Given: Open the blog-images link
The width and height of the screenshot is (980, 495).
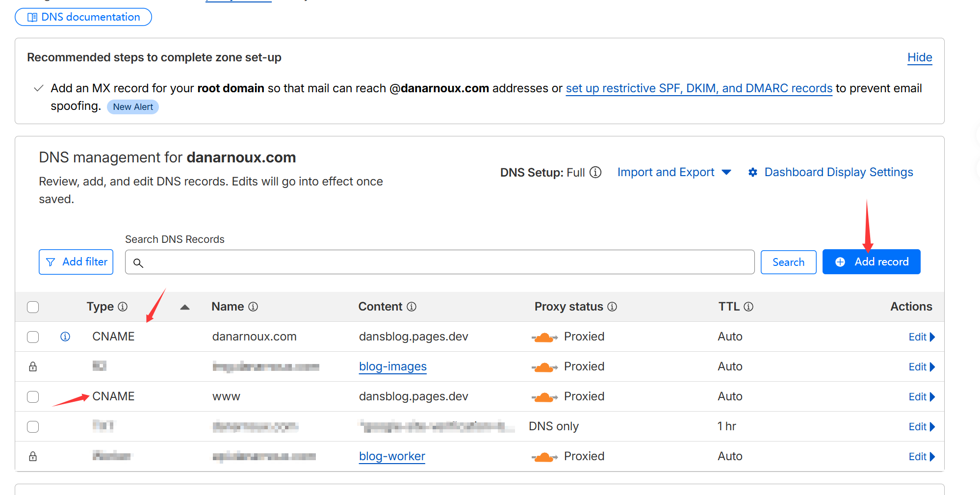Looking at the screenshot, I should 392,366.
